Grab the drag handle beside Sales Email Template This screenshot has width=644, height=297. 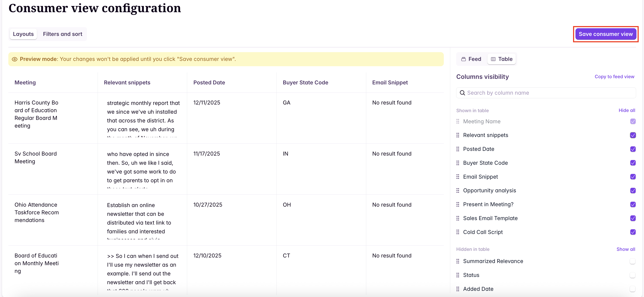(458, 218)
